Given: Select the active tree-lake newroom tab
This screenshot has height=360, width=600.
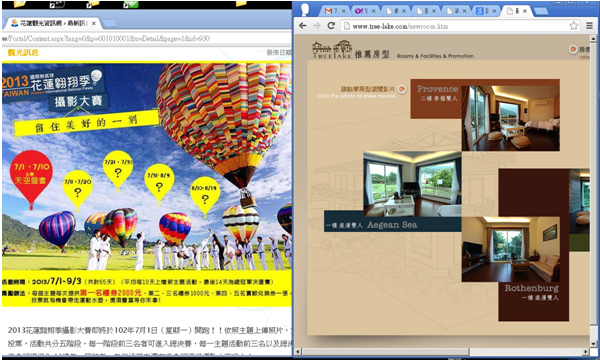Looking at the screenshot, I should 516,11.
